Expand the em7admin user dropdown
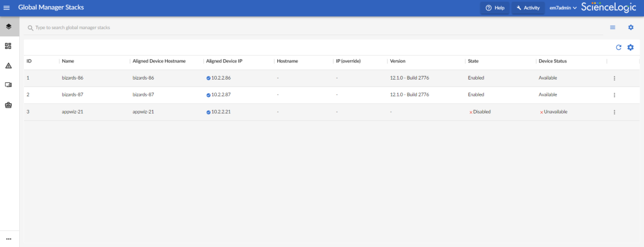This screenshot has width=644, height=247. 562,8
